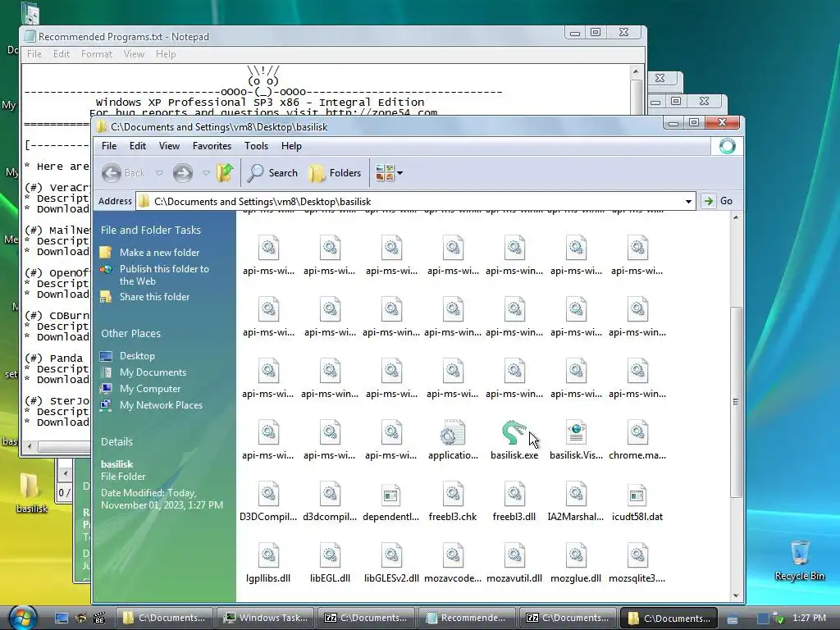This screenshot has height=630, width=840.
Task: Open the Views dropdown in toolbar
Action: [389, 173]
